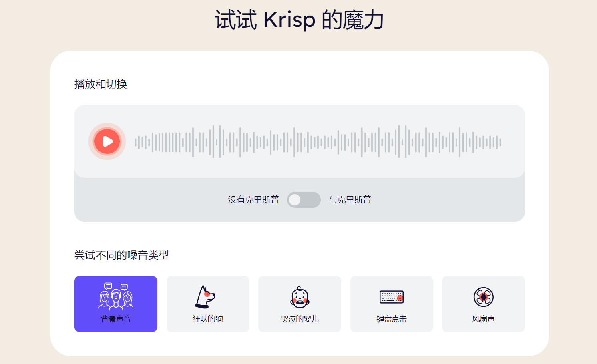The image size is (597, 364).
Task: Select the 背景声音 (background voices) noise icon
Action: (x=116, y=296)
